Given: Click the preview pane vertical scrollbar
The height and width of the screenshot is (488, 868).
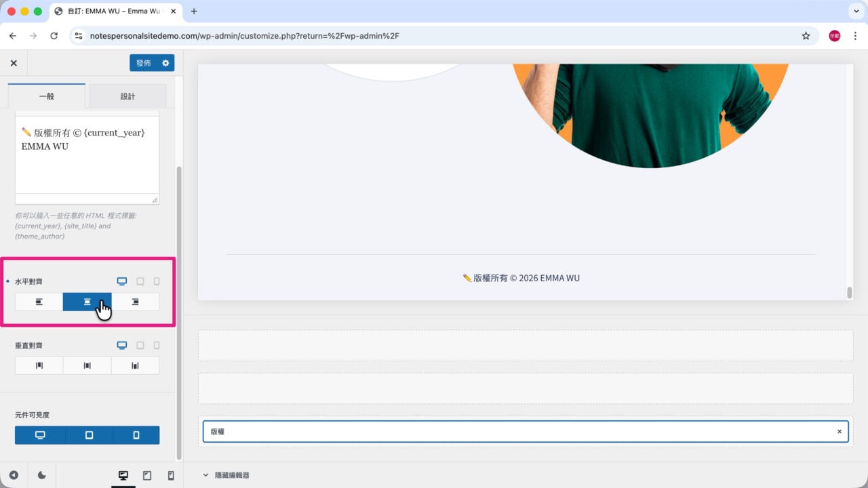Looking at the screenshot, I should tap(849, 292).
